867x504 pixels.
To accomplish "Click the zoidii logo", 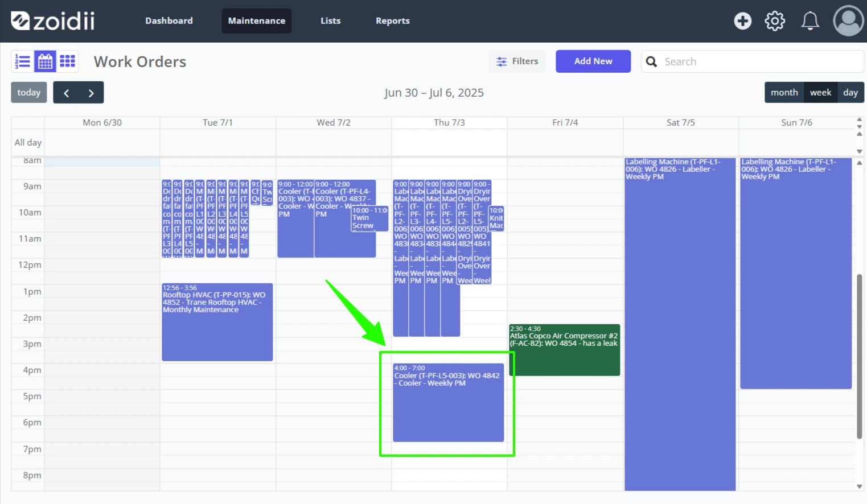I will pyautogui.click(x=53, y=21).
